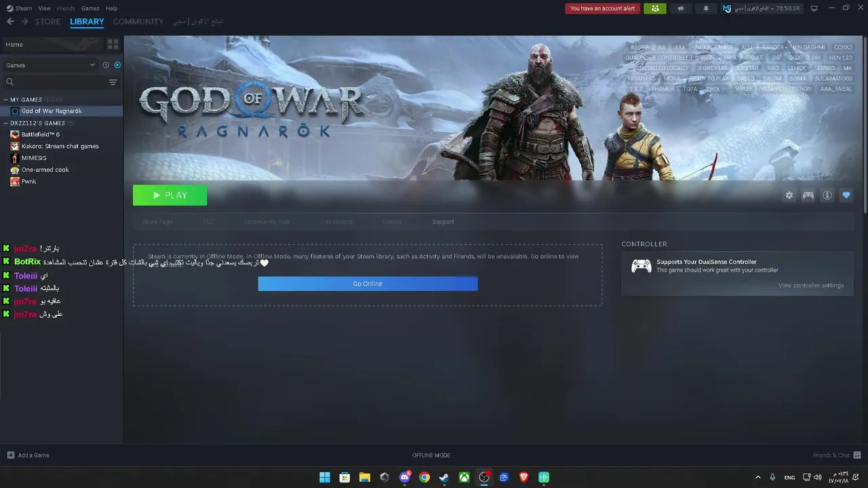The height and width of the screenshot is (488, 868).
Task: Switch to Big Picture mode monitor icon
Action: tap(814, 9)
